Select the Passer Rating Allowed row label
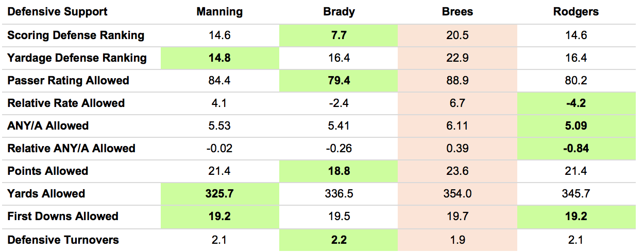Screen dimensions: 644x252 click(68, 81)
